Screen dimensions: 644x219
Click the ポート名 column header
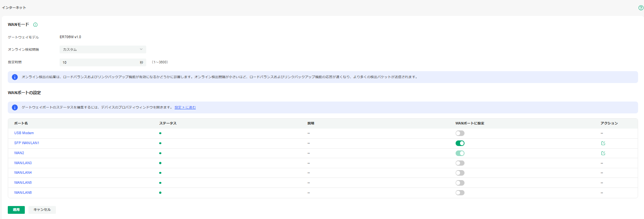pos(21,123)
